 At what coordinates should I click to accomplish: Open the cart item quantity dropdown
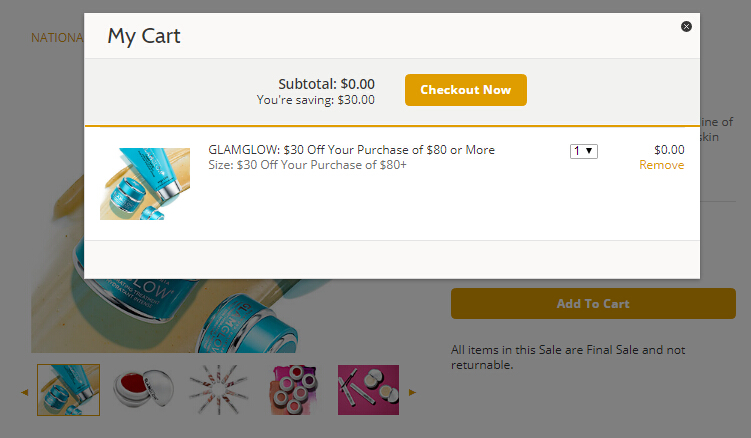(x=584, y=151)
